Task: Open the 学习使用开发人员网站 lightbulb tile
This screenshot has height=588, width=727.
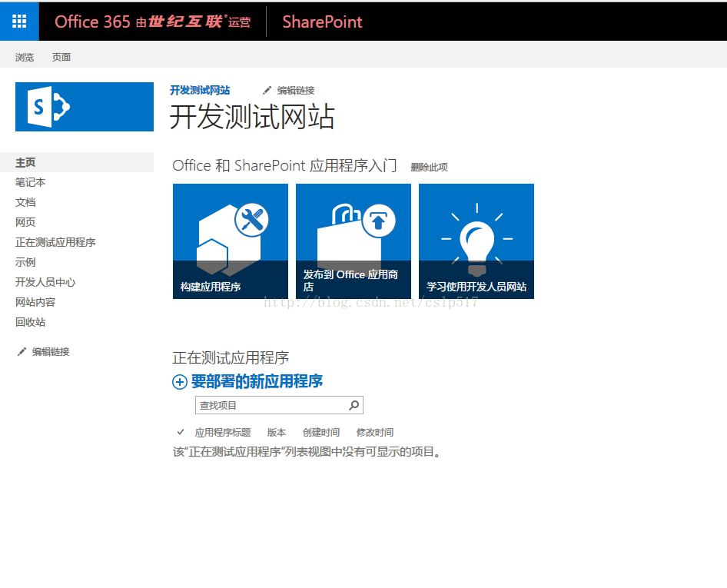Action: coord(476,241)
